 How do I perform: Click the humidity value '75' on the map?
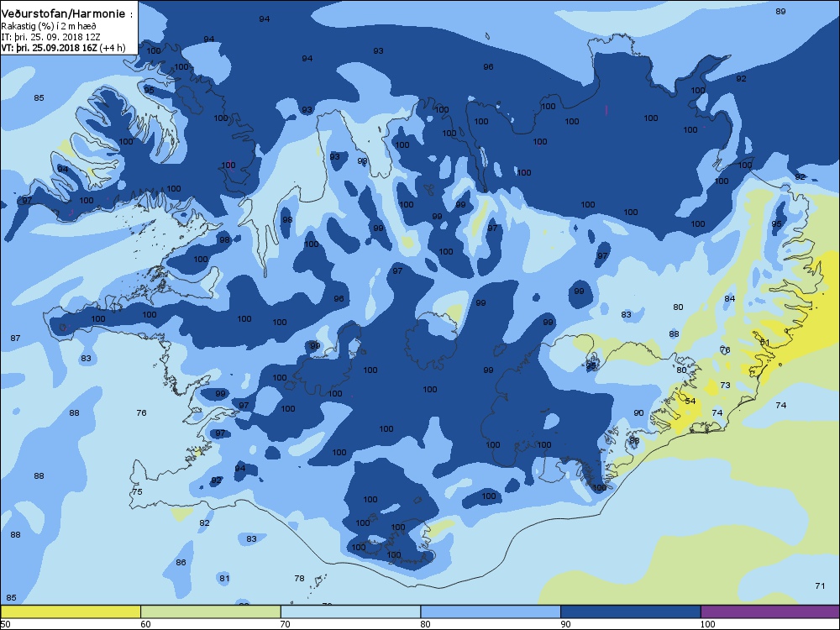click(137, 491)
